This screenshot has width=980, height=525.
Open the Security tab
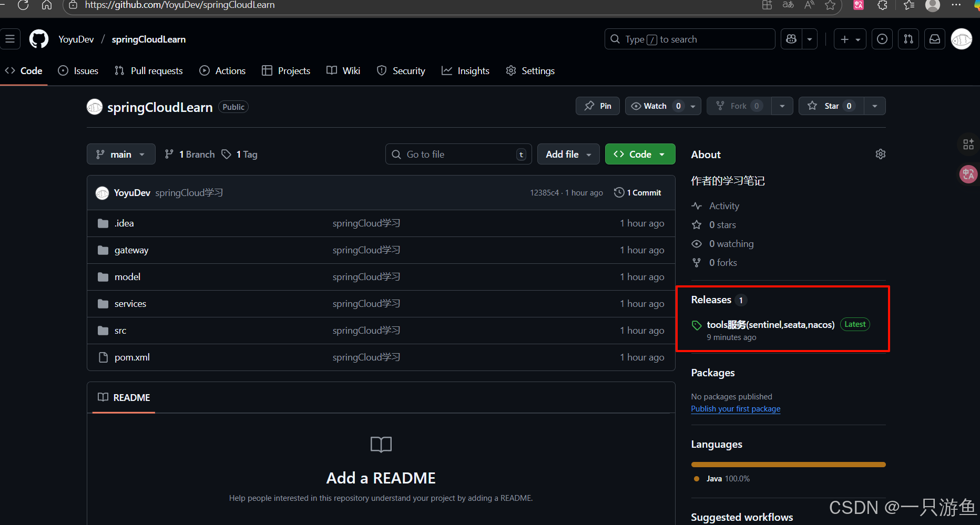point(401,71)
